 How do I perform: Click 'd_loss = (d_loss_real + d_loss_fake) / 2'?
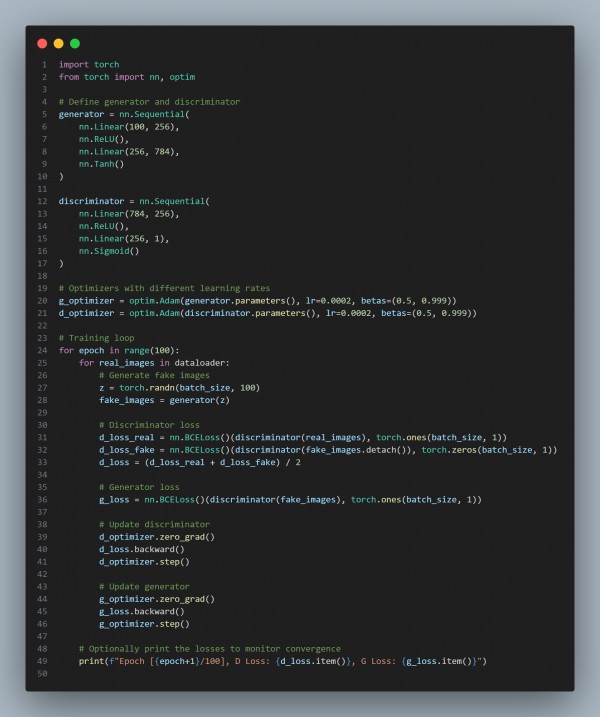(200, 462)
